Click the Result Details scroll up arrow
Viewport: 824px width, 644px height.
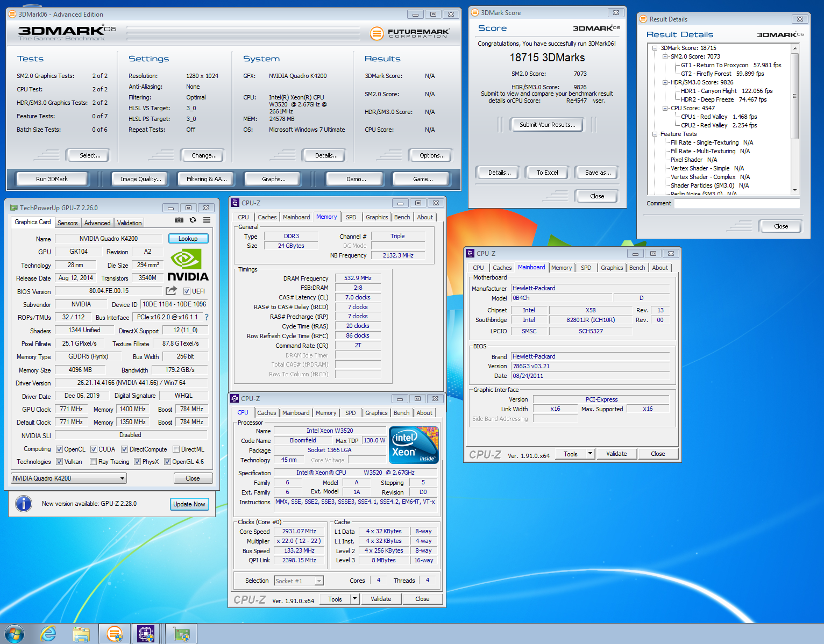point(795,48)
